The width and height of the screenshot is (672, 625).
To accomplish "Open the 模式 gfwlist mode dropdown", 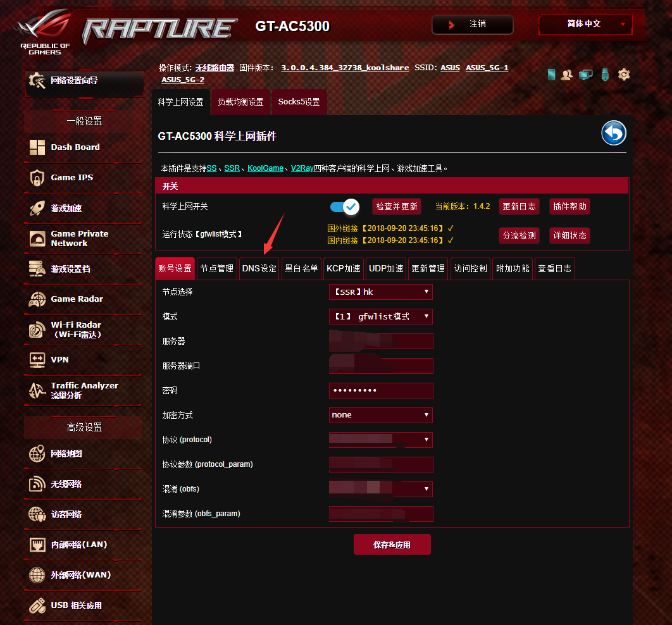I will tap(380, 316).
